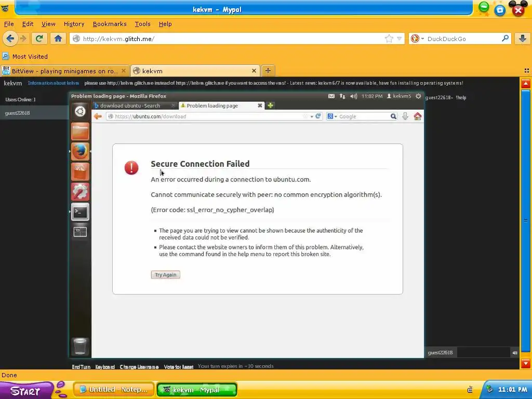
Task: Open the kekvm5 user menu
Action: (399, 96)
